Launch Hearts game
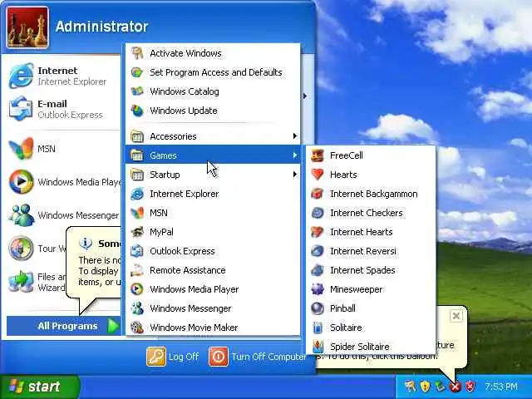 coord(371,175)
